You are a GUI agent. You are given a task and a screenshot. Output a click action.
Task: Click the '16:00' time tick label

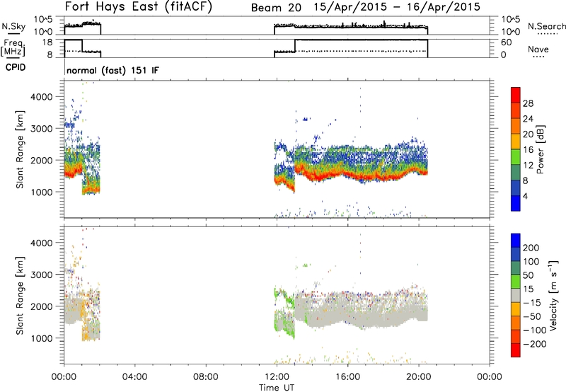[x=347, y=377]
